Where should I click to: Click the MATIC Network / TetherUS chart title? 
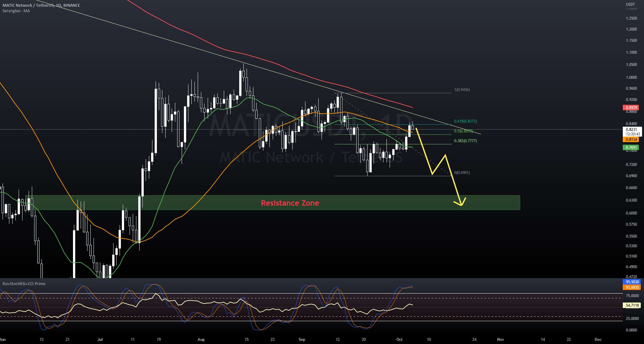(41, 5)
